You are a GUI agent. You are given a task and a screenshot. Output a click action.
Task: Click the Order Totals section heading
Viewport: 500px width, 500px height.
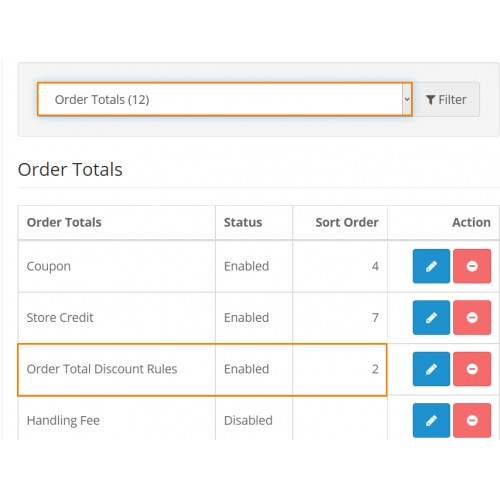coord(70,169)
